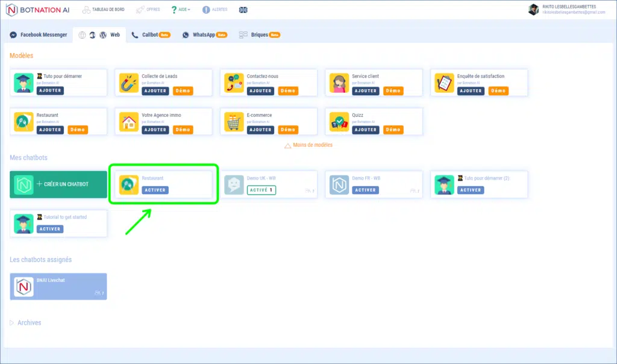617x364 pixels.
Task: Launch the E-commerce template demo
Action: click(x=288, y=130)
